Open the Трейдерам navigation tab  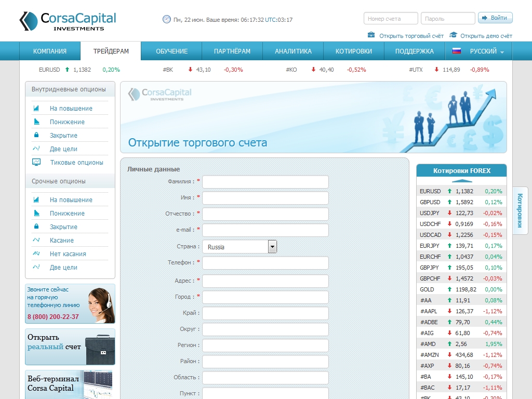click(111, 51)
